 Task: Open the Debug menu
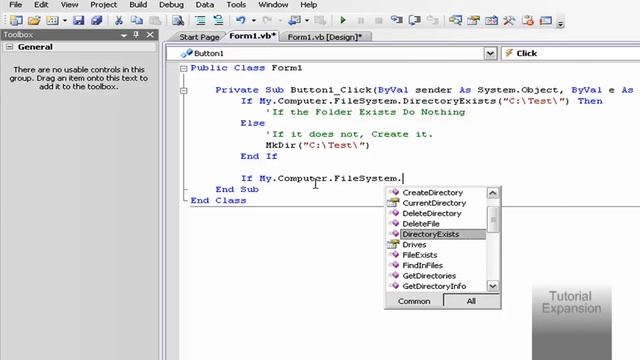[171, 5]
